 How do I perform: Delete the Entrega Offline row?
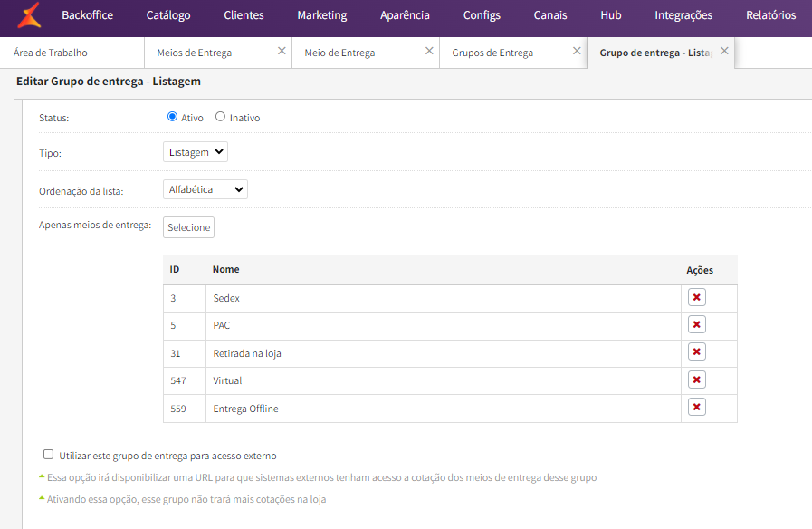pyautogui.click(x=696, y=407)
